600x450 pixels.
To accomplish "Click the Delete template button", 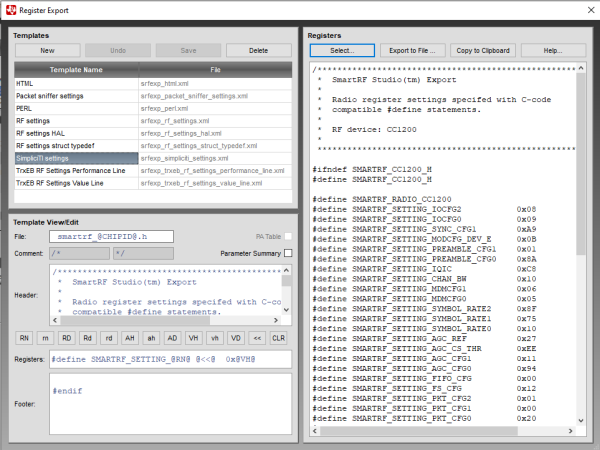I will point(259,51).
